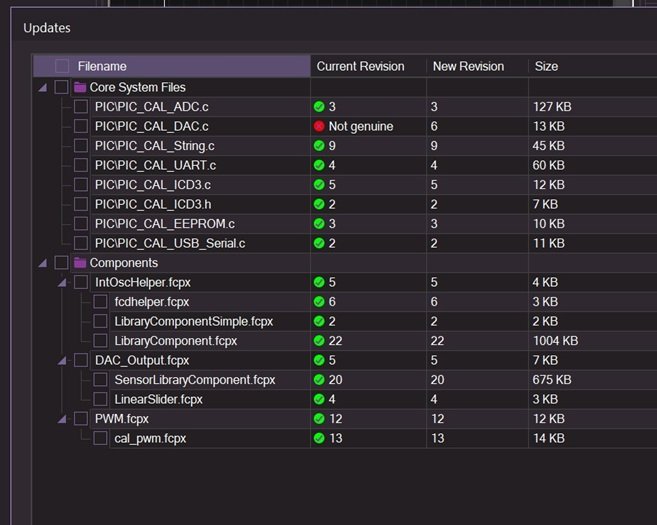The width and height of the screenshot is (657, 525).
Task: Enable the checkbox next to LinearSlider.fcpx
Action: coord(100,399)
